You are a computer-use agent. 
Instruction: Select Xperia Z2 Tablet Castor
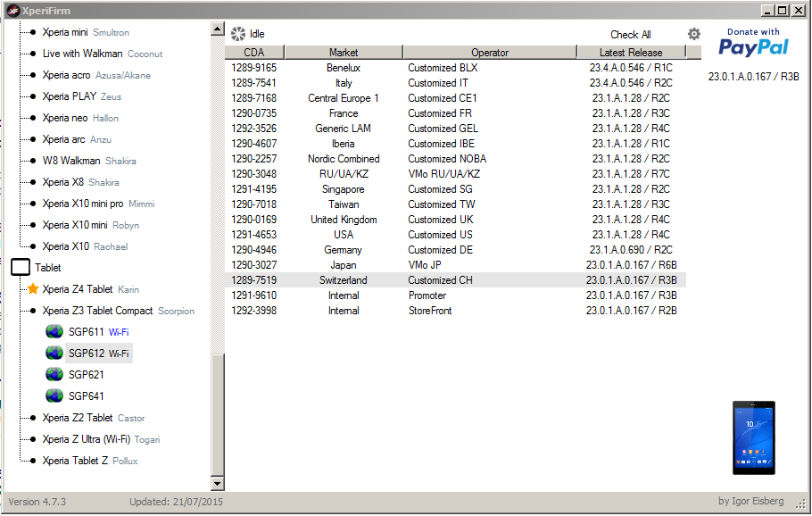point(94,418)
